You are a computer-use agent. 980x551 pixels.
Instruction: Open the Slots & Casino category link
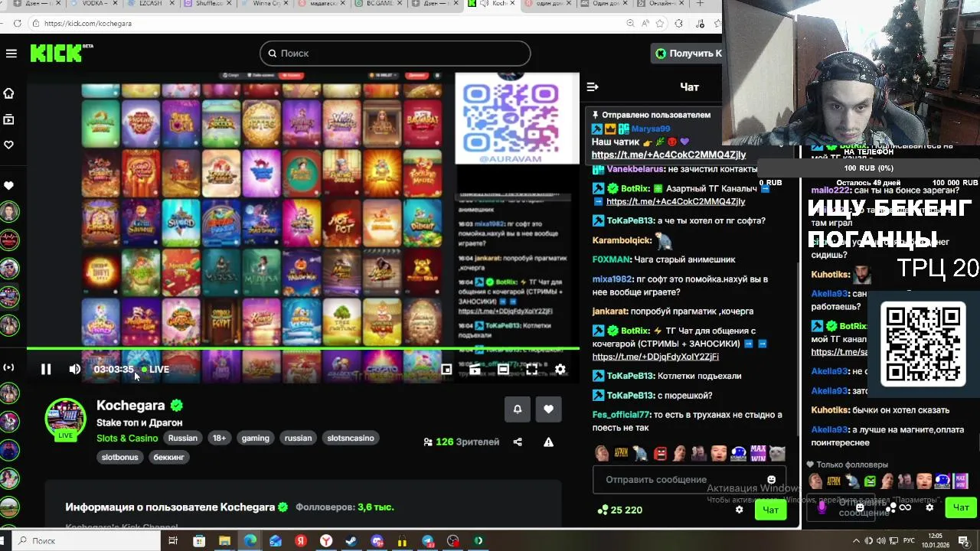[127, 439]
